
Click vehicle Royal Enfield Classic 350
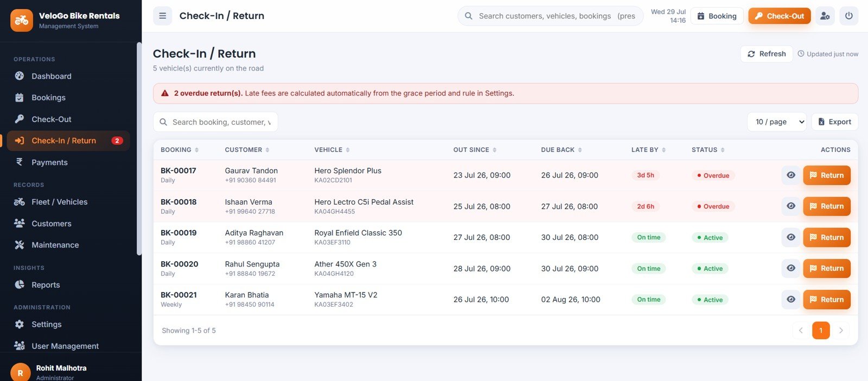tap(358, 233)
